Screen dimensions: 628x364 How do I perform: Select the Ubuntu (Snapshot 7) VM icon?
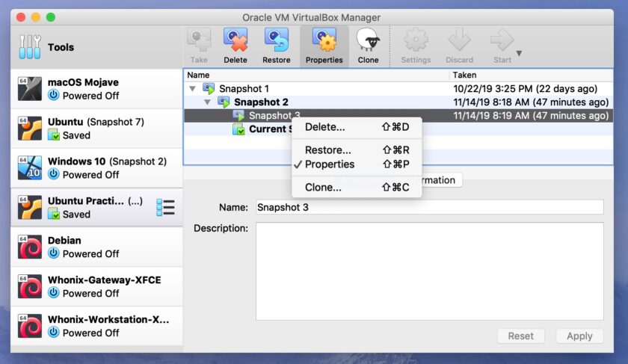(x=30, y=128)
